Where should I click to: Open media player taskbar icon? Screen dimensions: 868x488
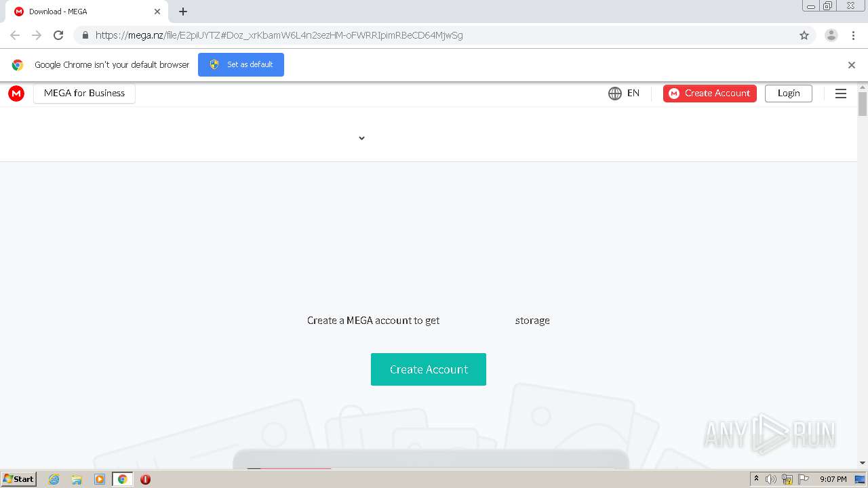(100, 479)
